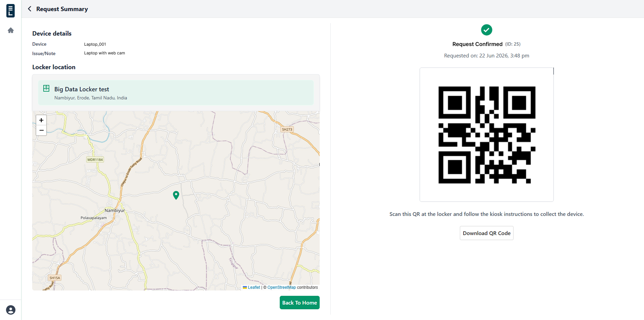The image size is (644, 320).
Task: Click the back arrow beside Request Summary
Action: pyautogui.click(x=30, y=9)
